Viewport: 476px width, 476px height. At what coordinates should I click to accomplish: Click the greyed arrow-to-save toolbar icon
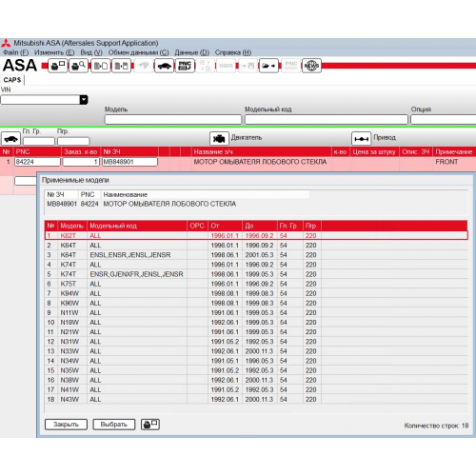tap(248, 66)
